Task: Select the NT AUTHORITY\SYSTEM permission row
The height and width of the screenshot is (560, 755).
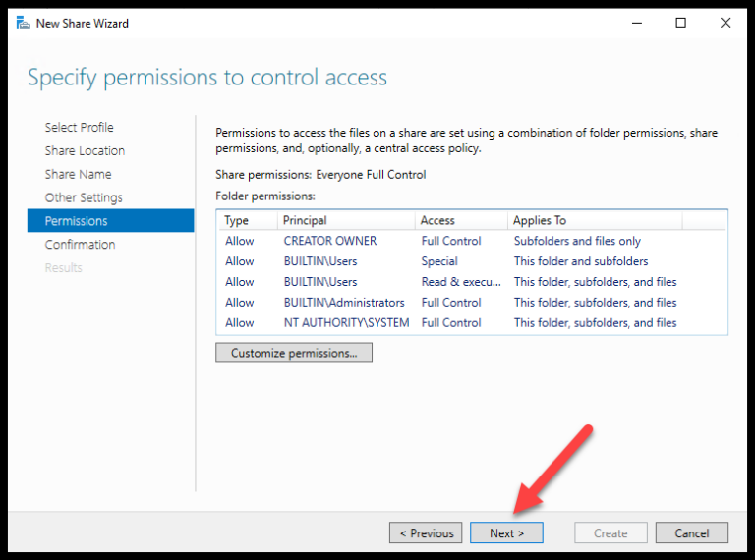Action: point(472,323)
